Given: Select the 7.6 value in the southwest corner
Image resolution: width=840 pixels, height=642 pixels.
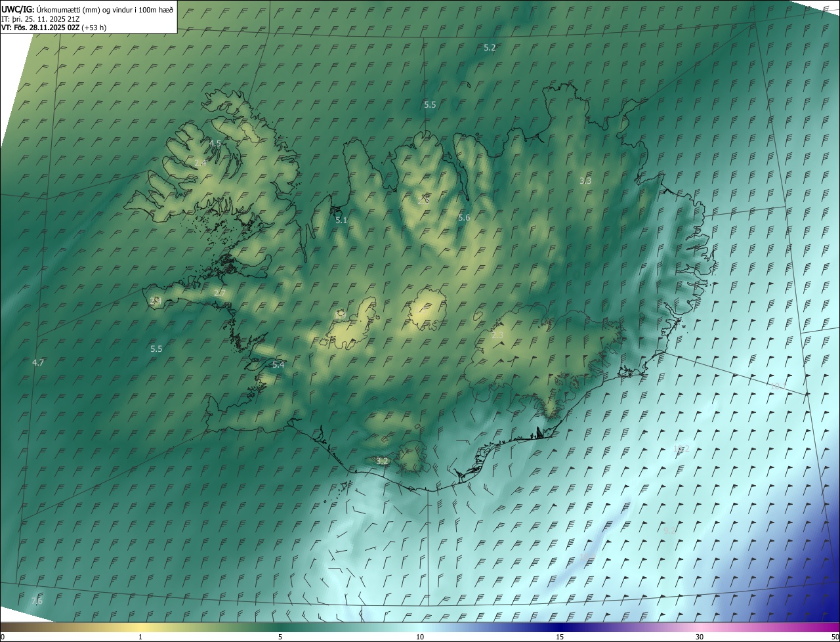Looking at the screenshot, I should pyautogui.click(x=37, y=601).
